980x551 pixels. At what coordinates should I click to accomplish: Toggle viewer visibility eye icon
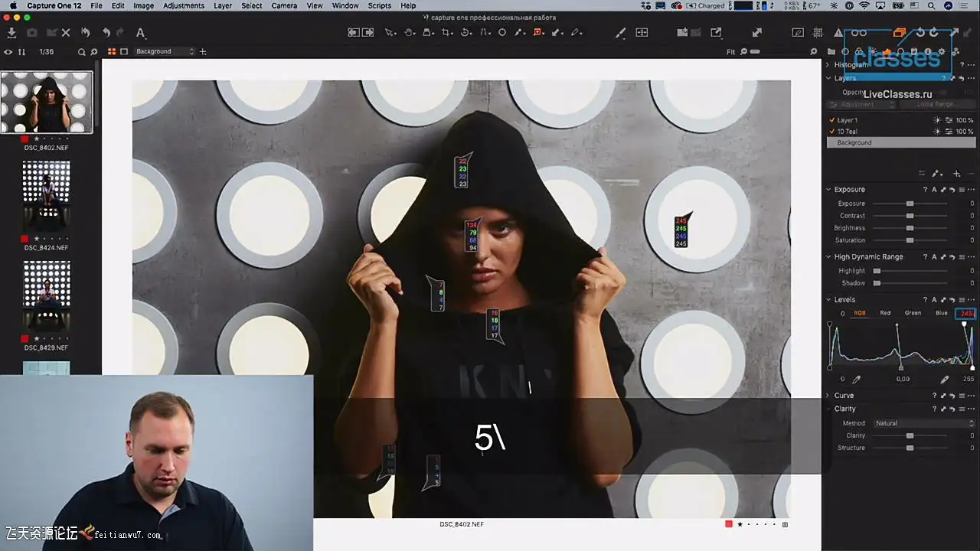[8, 52]
